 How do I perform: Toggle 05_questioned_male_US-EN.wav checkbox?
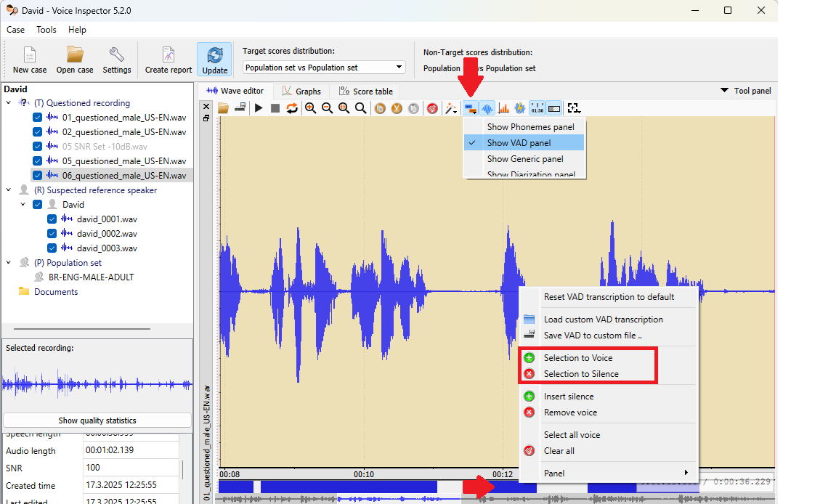click(37, 160)
